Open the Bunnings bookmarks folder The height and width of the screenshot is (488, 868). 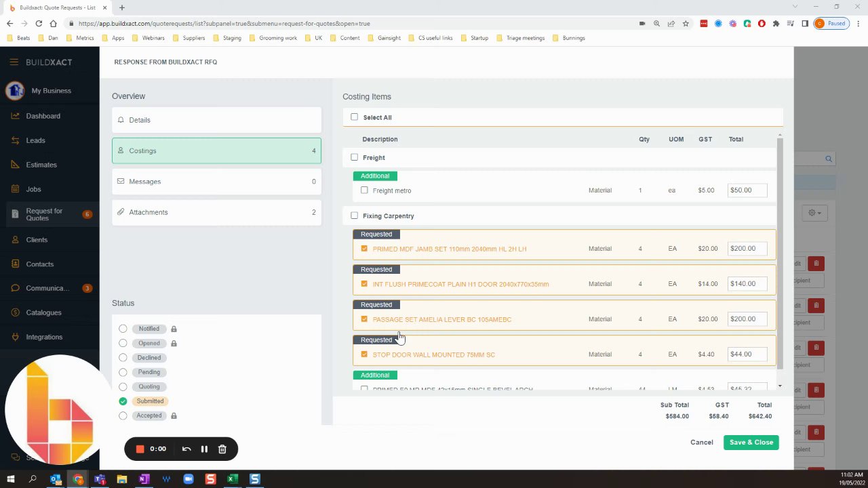pyautogui.click(x=569, y=38)
